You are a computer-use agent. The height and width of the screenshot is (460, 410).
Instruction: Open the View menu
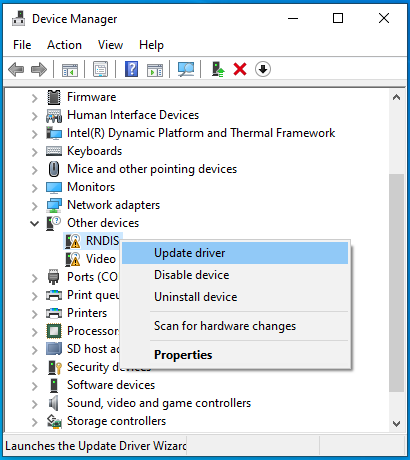point(110,45)
